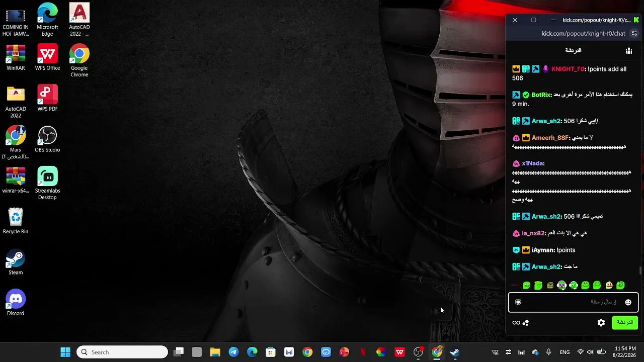Open KNIGHT_F0 user profile in chat
Image resolution: width=644 pixels, height=362 pixels.
click(x=568, y=69)
